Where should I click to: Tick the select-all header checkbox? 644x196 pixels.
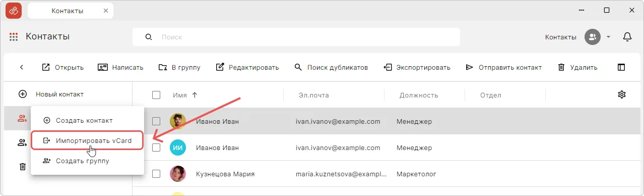(156, 95)
